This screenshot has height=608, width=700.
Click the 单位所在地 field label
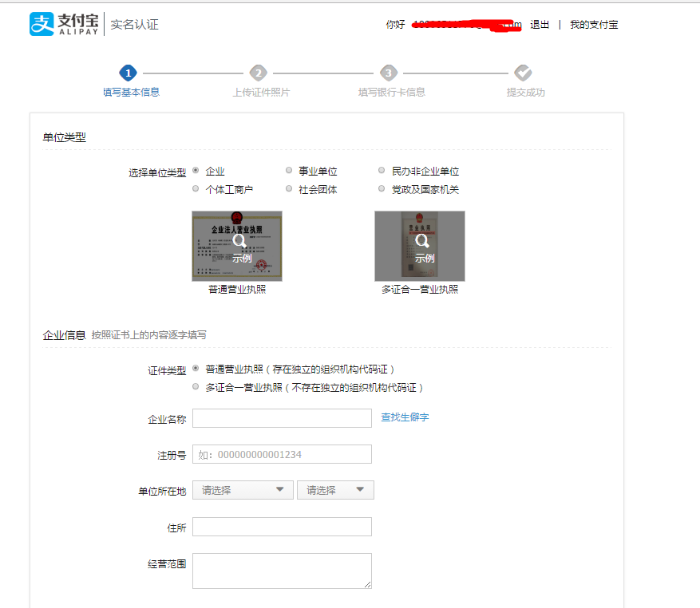162,491
